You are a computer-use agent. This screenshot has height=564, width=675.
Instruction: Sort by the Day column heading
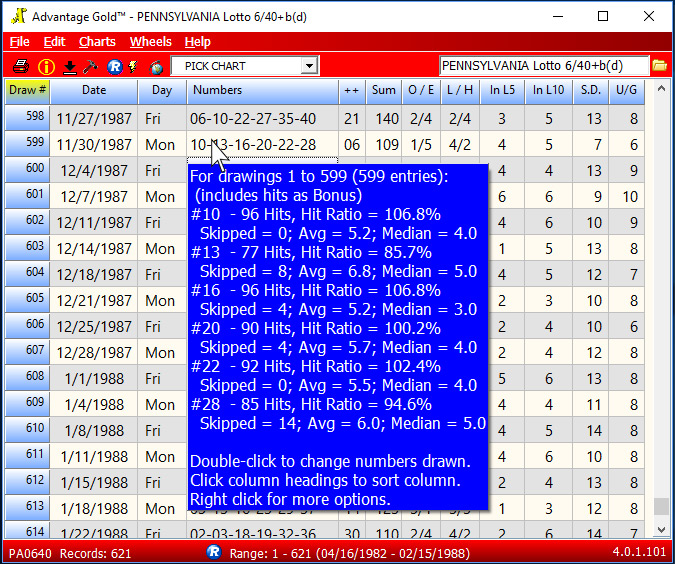162,91
